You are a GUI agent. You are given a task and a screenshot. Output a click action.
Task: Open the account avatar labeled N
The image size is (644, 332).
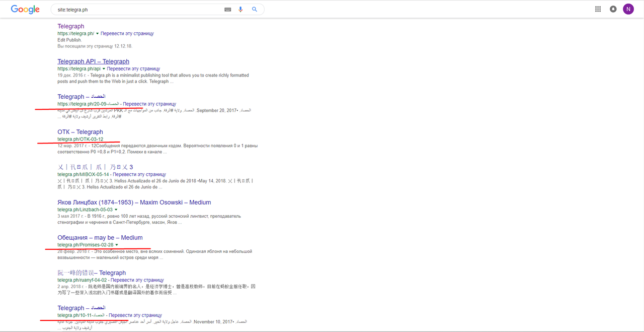(x=628, y=9)
